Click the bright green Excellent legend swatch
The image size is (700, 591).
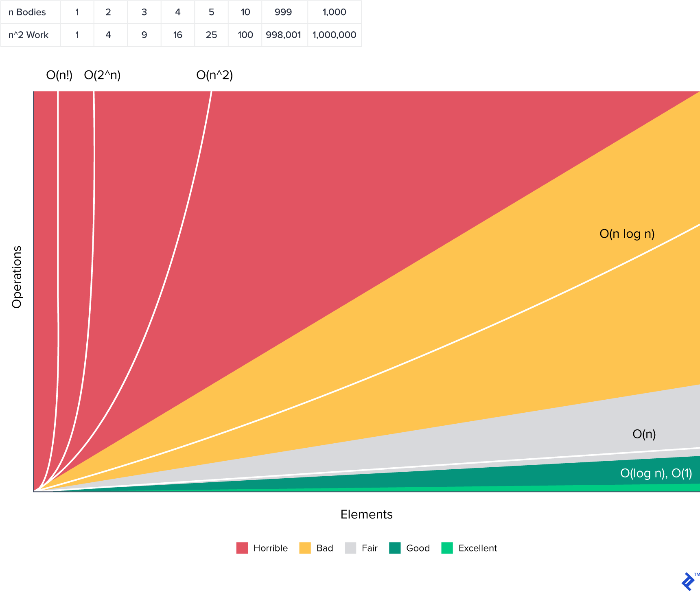(x=447, y=548)
